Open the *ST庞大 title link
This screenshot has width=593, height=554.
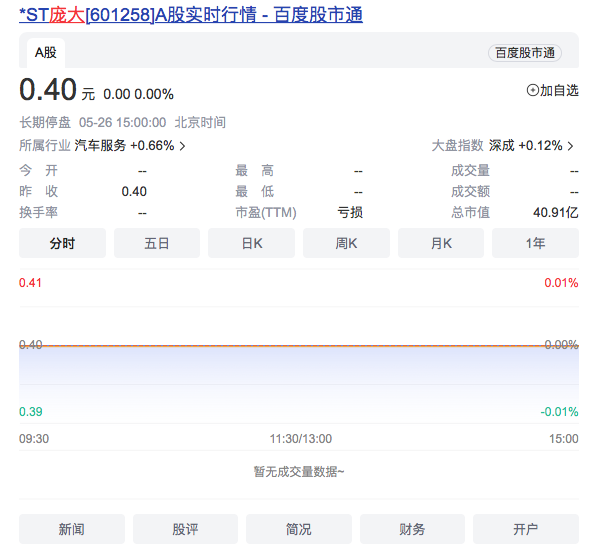tap(191, 15)
